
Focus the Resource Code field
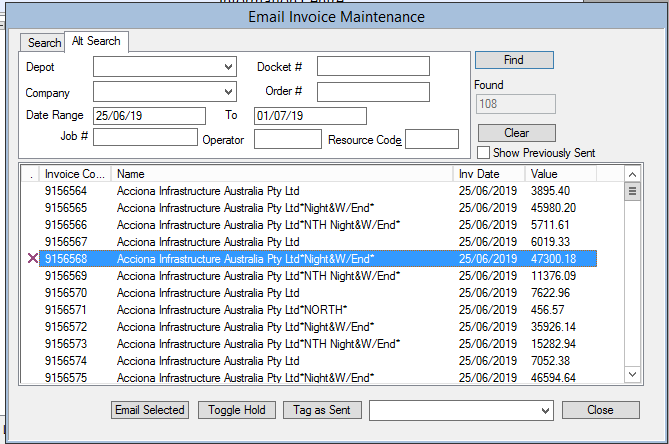click(x=432, y=139)
